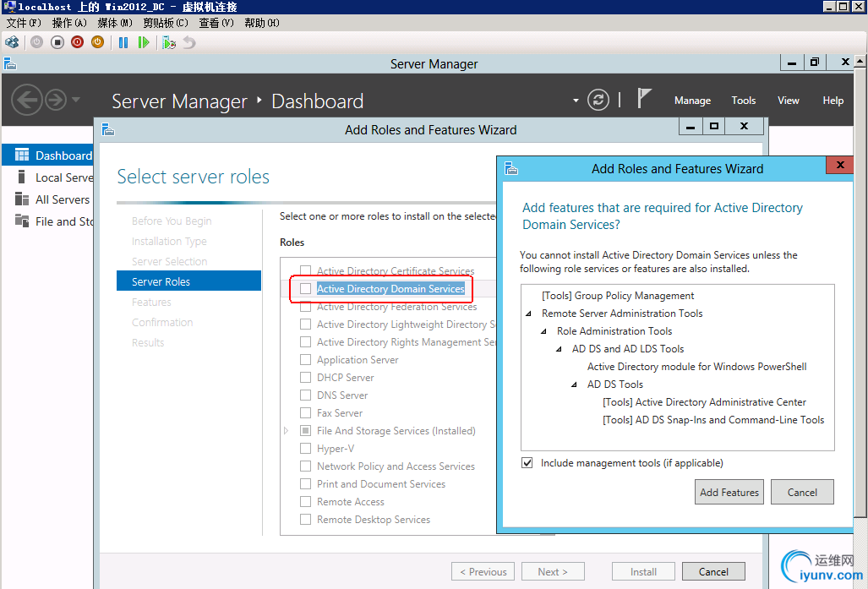Collapse AD DS and AD LDS Tools node

coord(560,349)
